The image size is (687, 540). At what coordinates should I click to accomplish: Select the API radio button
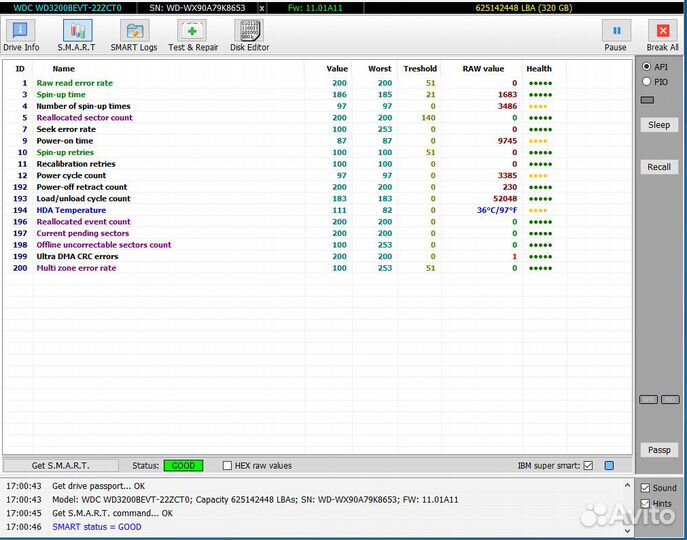[x=647, y=66]
